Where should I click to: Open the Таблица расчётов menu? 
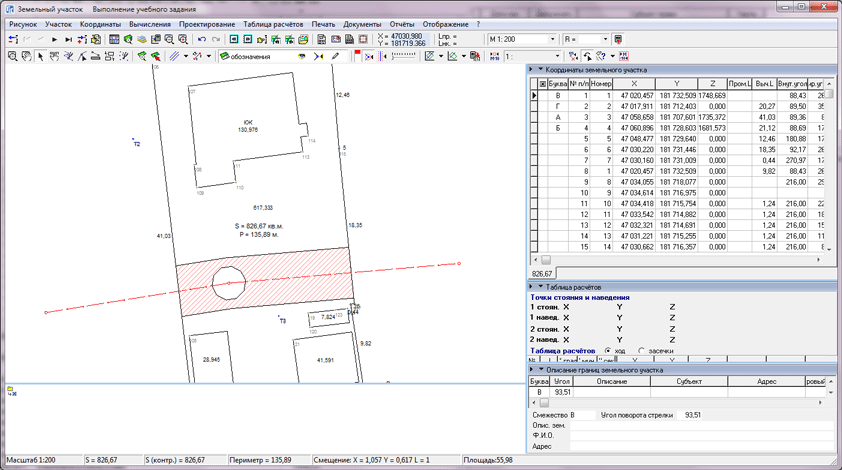point(273,24)
